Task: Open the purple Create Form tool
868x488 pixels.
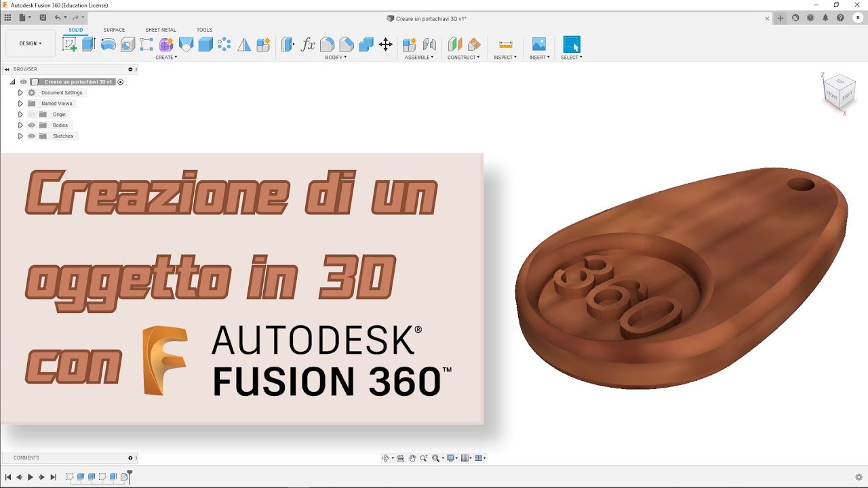Action: click(x=166, y=45)
